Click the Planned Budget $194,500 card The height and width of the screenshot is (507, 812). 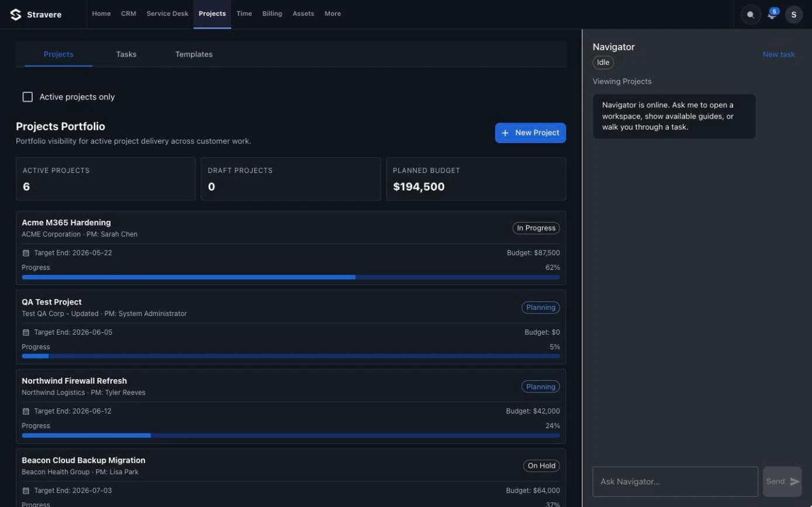476,179
